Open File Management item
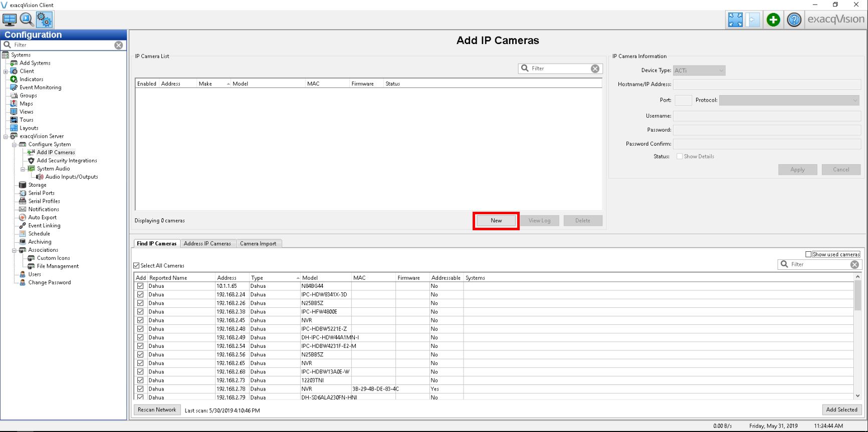This screenshot has height=432, width=868. tap(58, 266)
